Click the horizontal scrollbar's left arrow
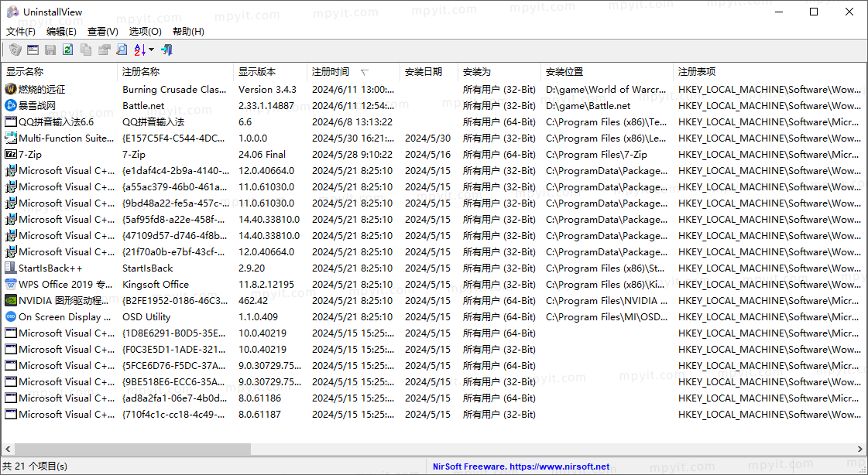This screenshot has width=868, height=475. click(x=8, y=449)
